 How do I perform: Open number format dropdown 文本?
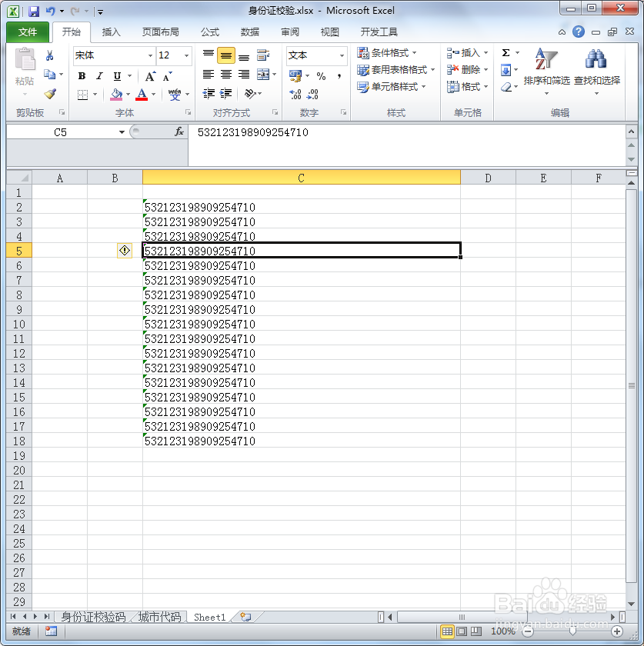(x=342, y=55)
